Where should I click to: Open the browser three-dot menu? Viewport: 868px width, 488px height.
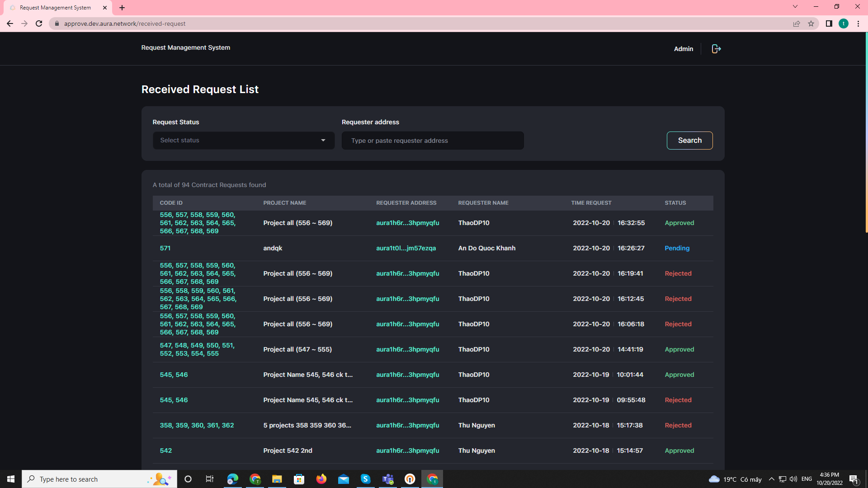pos(859,23)
